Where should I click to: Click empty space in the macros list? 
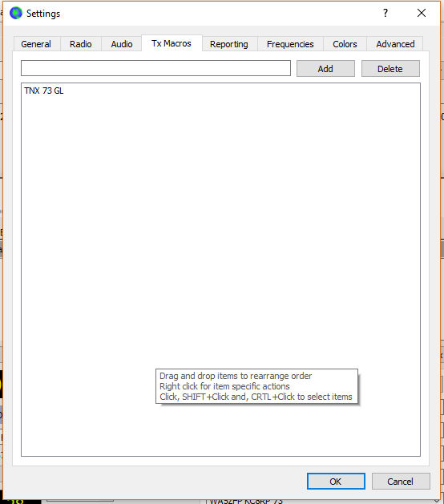(x=220, y=225)
